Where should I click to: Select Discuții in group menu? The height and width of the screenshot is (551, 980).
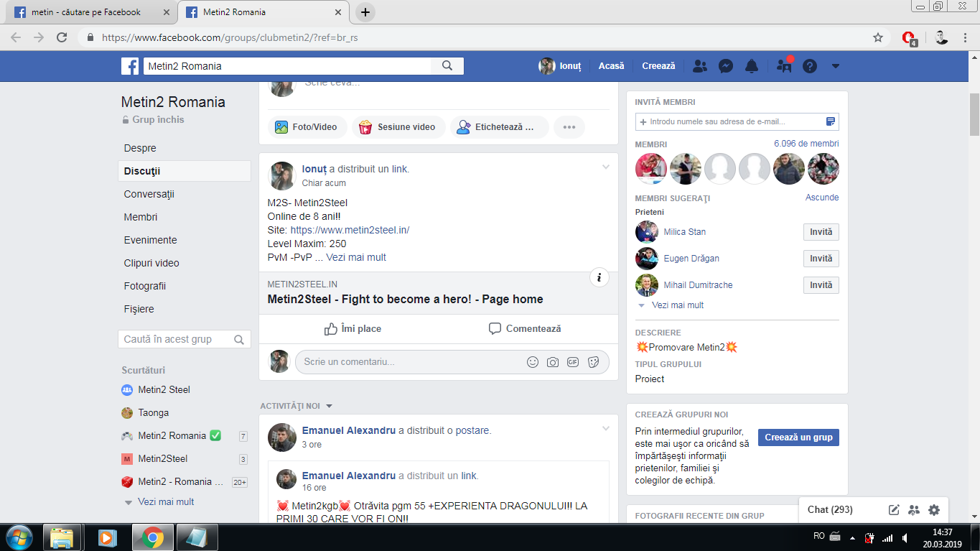point(184,171)
